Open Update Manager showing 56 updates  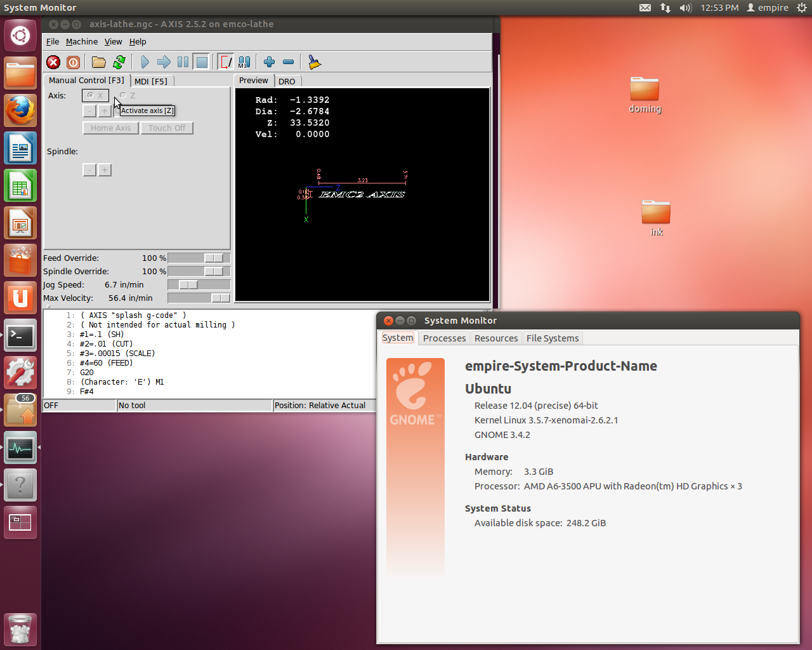pyautogui.click(x=20, y=410)
